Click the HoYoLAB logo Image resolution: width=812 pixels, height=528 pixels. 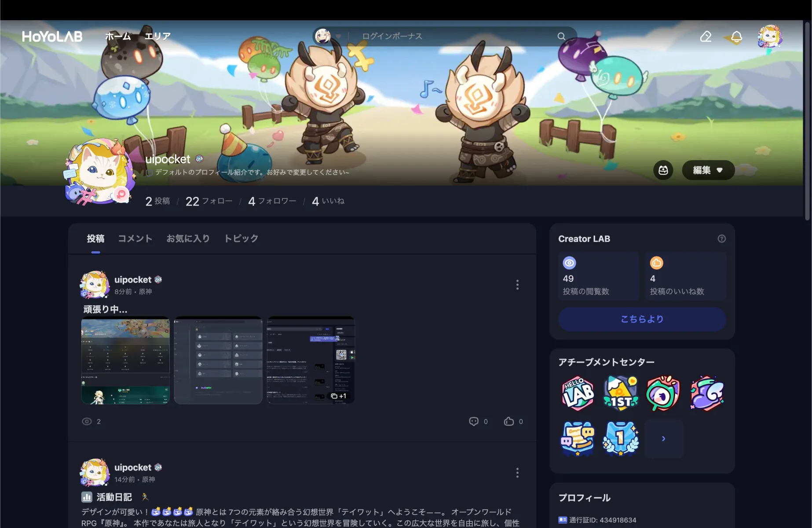[x=51, y=37]
